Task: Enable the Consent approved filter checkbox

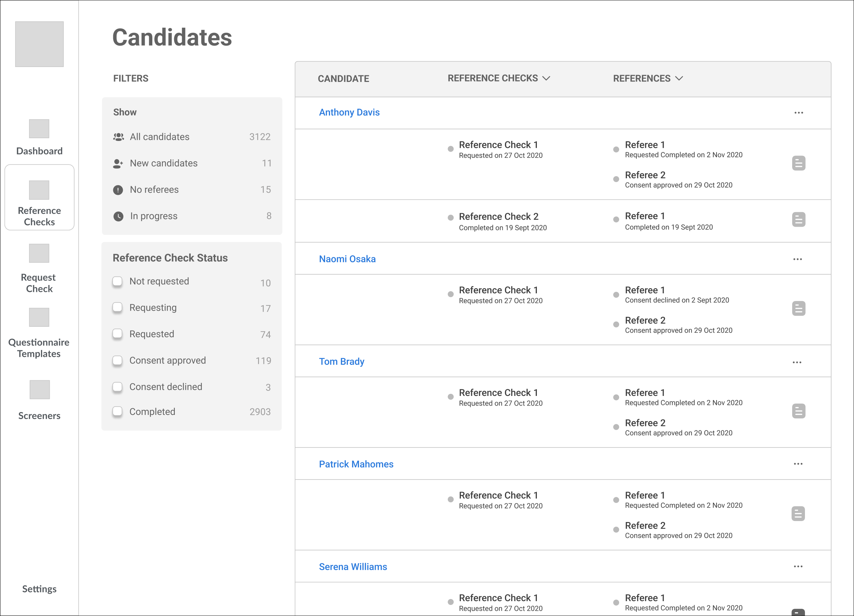Action: 117,360
